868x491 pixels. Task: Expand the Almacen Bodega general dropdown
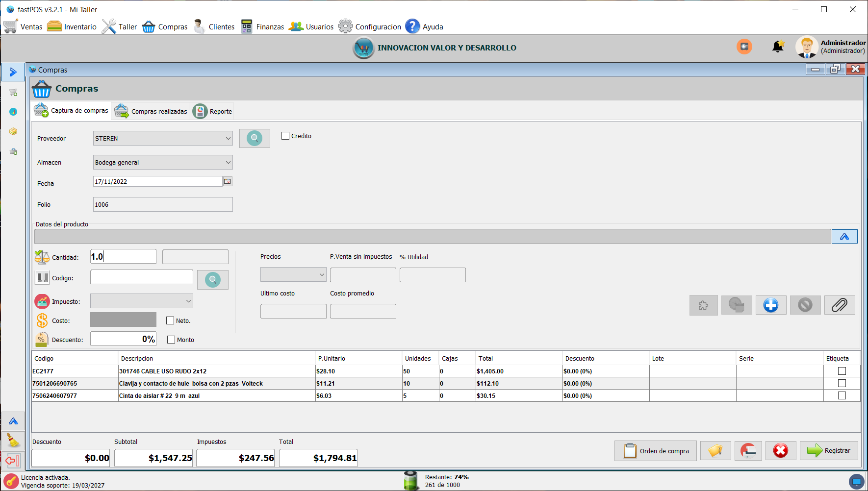point(163,163)
